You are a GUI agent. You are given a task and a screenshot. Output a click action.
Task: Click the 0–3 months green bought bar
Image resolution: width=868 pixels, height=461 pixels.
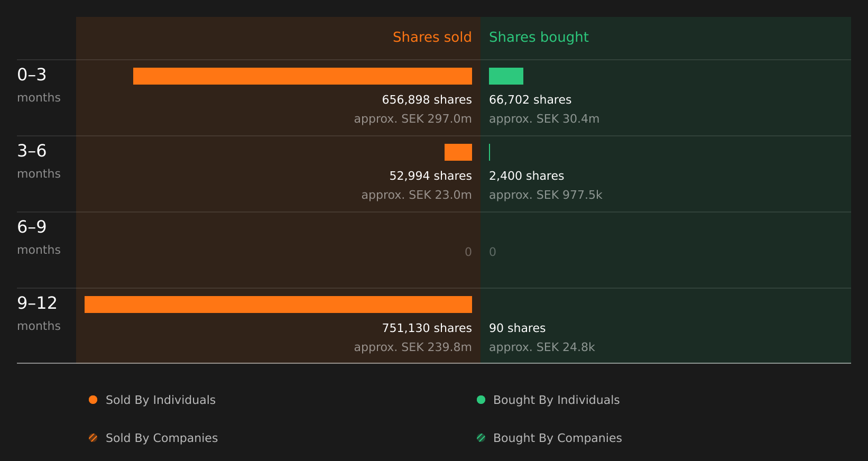coord(506,76)
